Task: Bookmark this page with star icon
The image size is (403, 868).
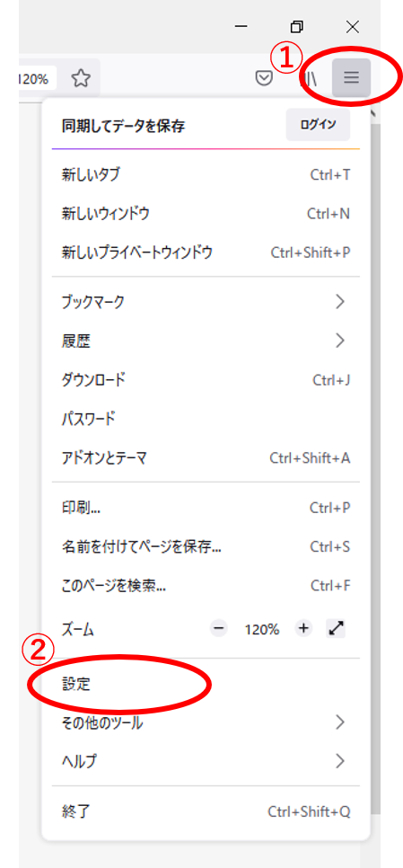Action: coord(82,79)
